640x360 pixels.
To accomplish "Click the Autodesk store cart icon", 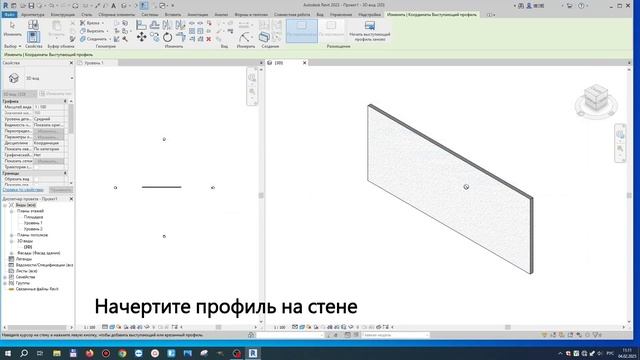I will pyautogui.click(x=569, y=6).
